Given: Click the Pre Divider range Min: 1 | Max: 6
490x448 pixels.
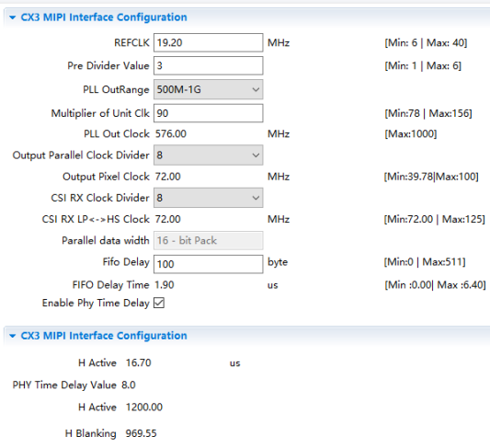Looking at the screenshot, I should coord(423,65).
